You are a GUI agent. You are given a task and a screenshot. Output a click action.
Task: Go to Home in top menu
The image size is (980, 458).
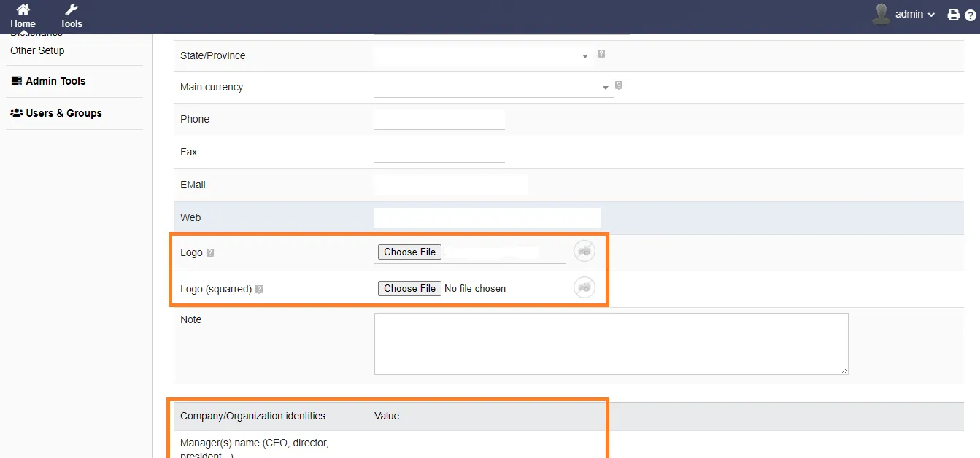pyautogui.click(x=23, y=16)
